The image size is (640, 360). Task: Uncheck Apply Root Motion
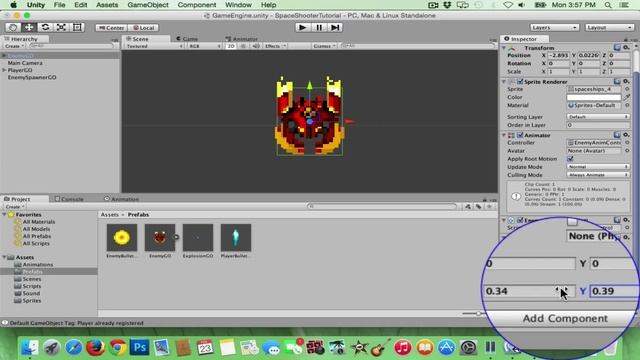tap(570, 159)
